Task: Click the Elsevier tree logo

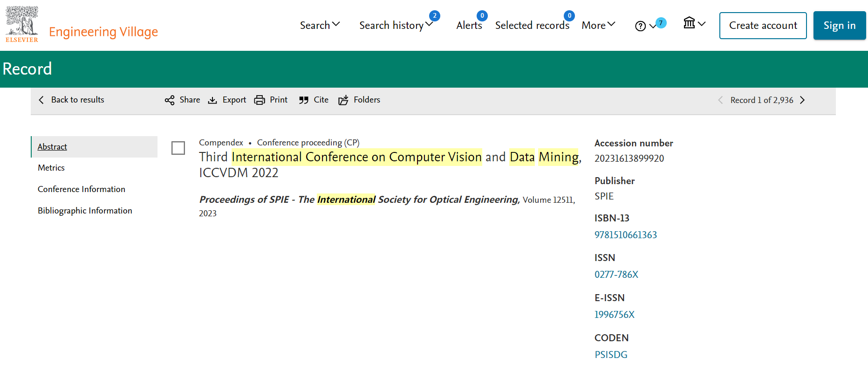Action: pyautogui.click(x=21, y=24)
